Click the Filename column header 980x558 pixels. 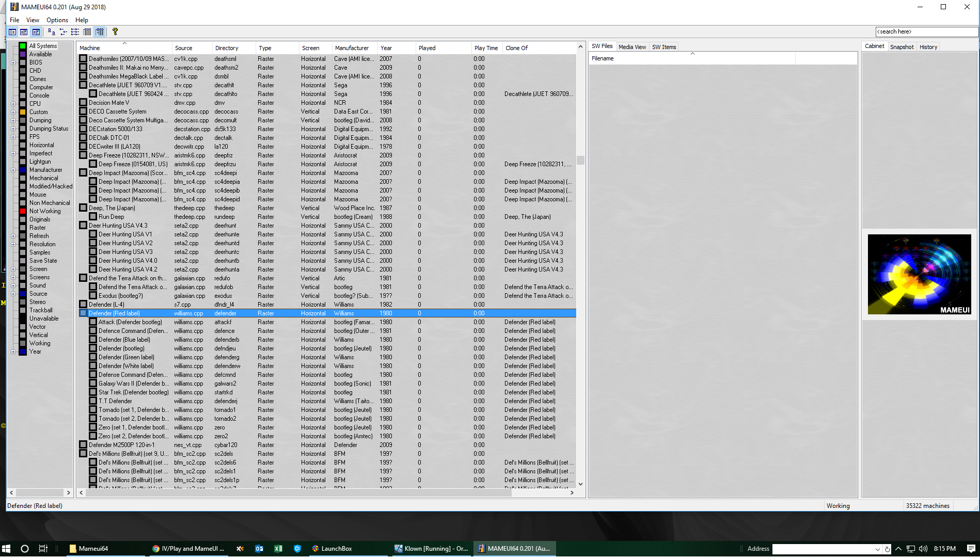click(x=692, y=58)
